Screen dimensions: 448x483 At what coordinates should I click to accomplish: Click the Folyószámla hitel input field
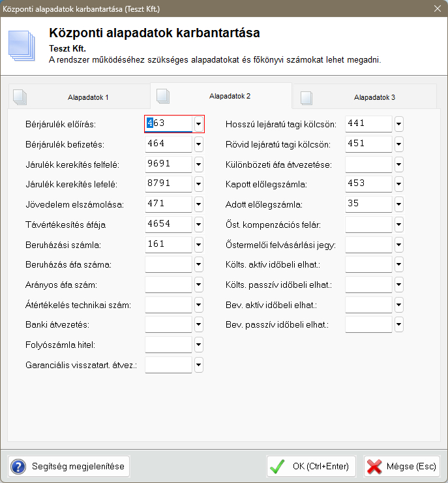[168, 345]
